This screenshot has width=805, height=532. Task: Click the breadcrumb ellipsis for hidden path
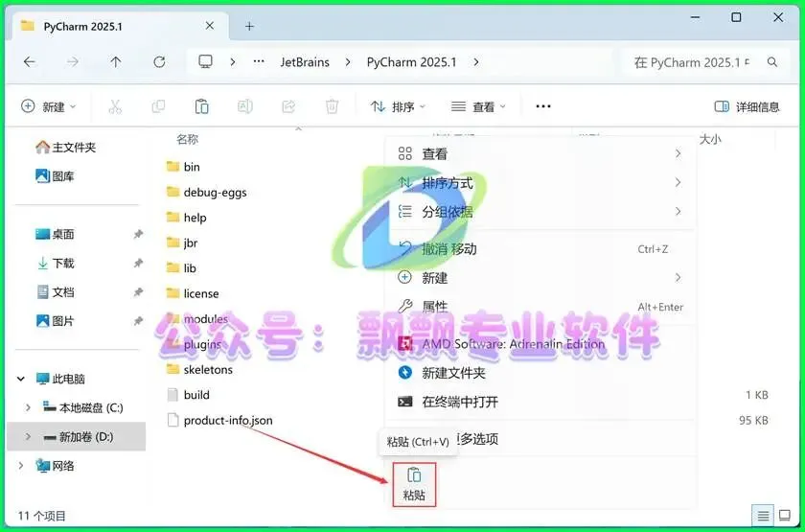pyautogui.click(x=260, y=62)
